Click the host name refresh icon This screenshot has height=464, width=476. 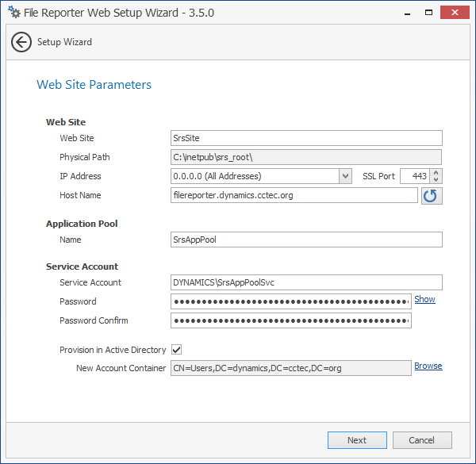(x=432, y=195)
